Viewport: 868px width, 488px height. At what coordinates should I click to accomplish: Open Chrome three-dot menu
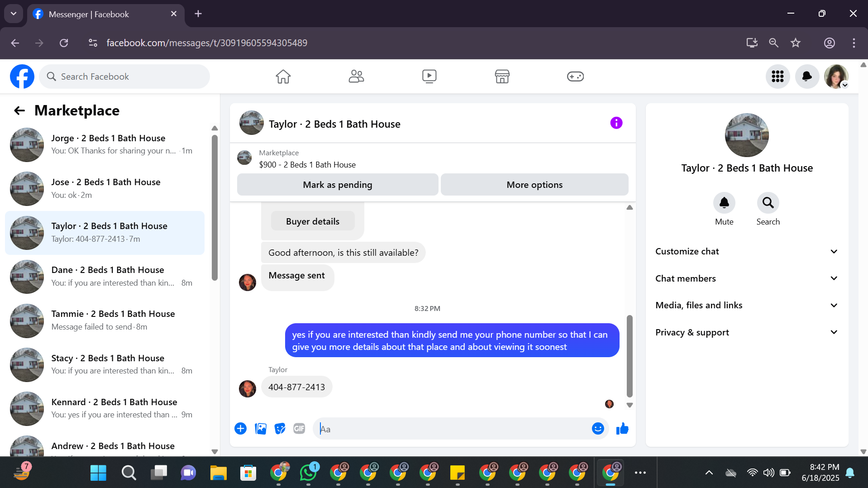pos(854,43)
